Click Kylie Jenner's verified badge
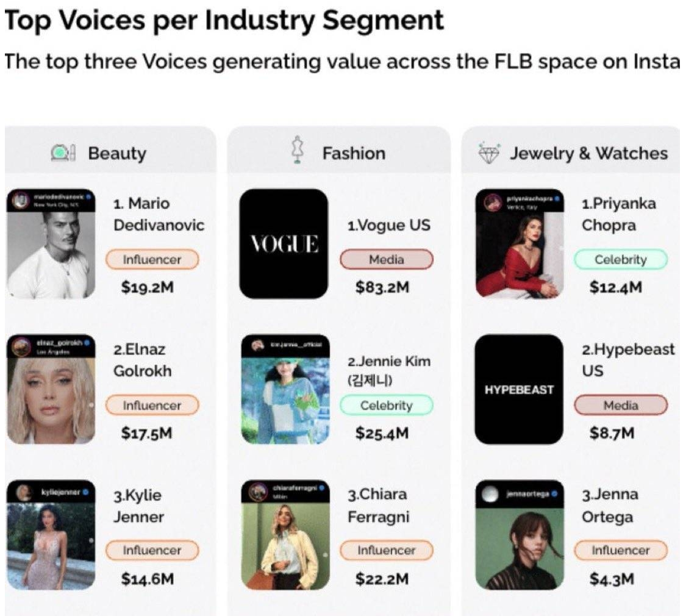This screenshot has height=616, width=683. pos(86,492)
